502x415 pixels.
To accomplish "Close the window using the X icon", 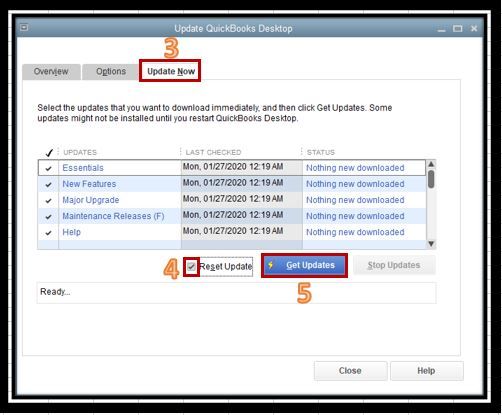I will (474, 29).
